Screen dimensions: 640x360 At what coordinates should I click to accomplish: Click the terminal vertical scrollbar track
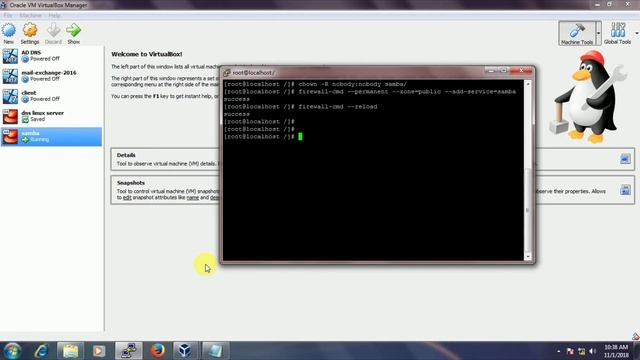[x=528, y=170]
